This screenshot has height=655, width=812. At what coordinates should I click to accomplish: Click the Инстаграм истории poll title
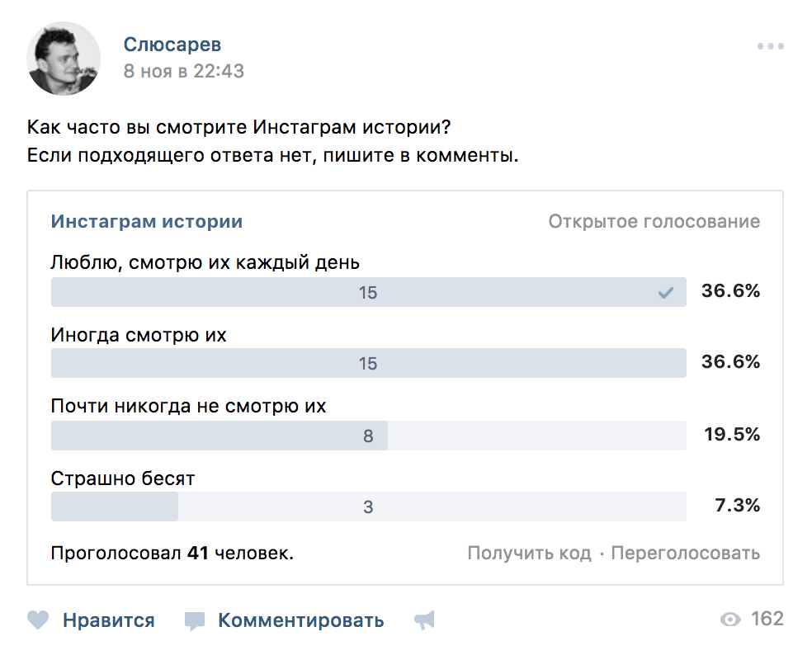[147, 221]
